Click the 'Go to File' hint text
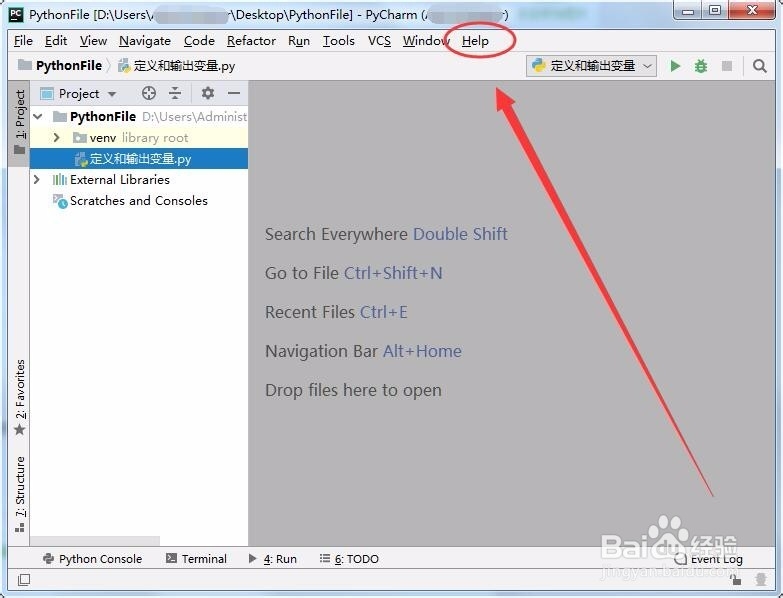The width and height of the screenshot is (783, 598). point(302,273)
